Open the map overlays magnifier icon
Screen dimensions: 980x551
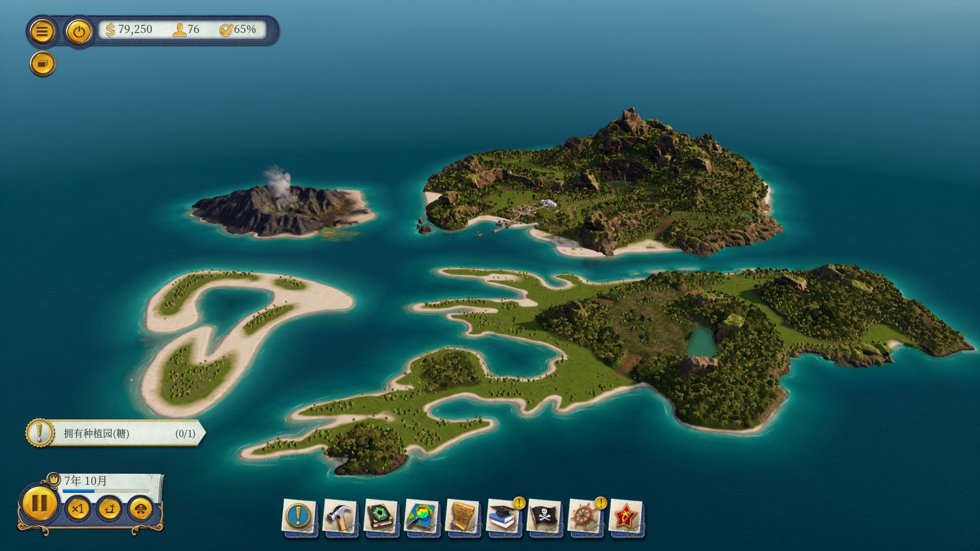pyautogui.click(x=422, y=517)
